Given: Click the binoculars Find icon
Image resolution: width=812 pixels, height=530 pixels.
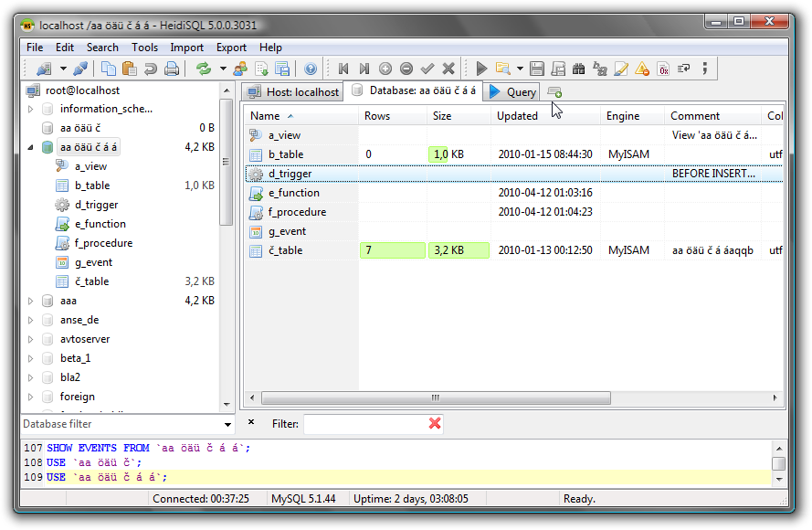Looking at the screenshot, I should pyautogui.click(x=578, y=69).
